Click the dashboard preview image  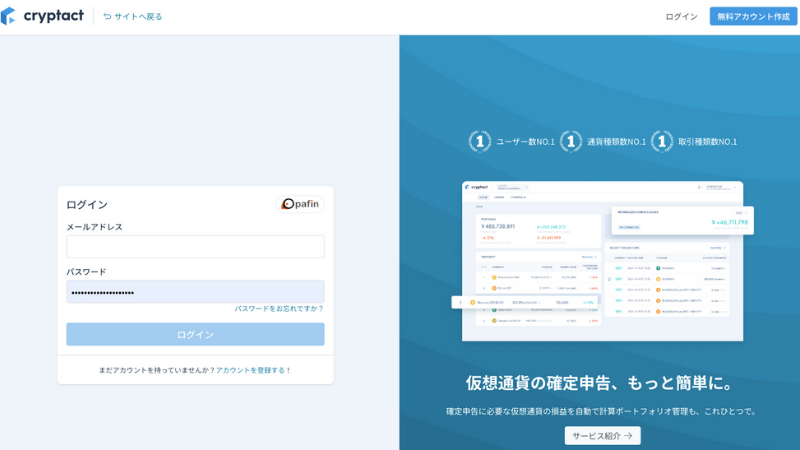coord(600,260)
